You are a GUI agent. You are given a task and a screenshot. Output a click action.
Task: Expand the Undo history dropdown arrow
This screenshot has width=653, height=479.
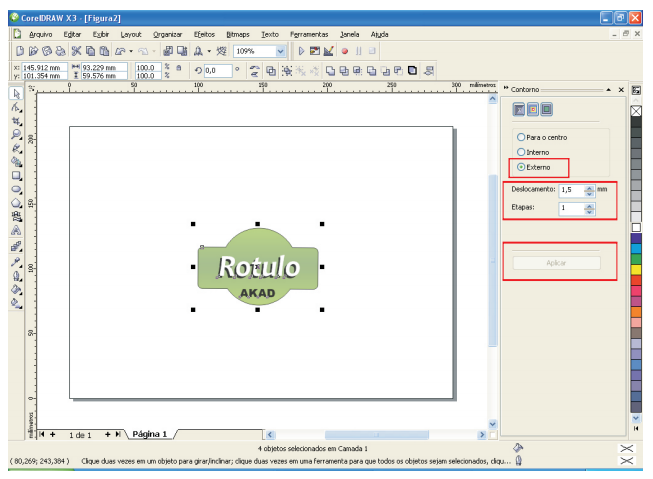pyautogui.click(x=130, y=50)
